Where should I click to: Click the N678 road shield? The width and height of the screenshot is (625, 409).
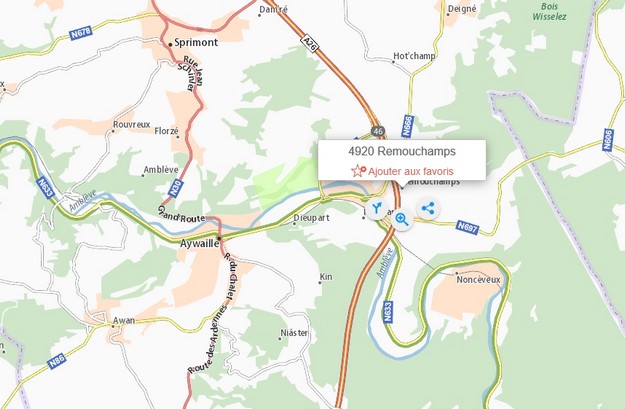[81, 33]
